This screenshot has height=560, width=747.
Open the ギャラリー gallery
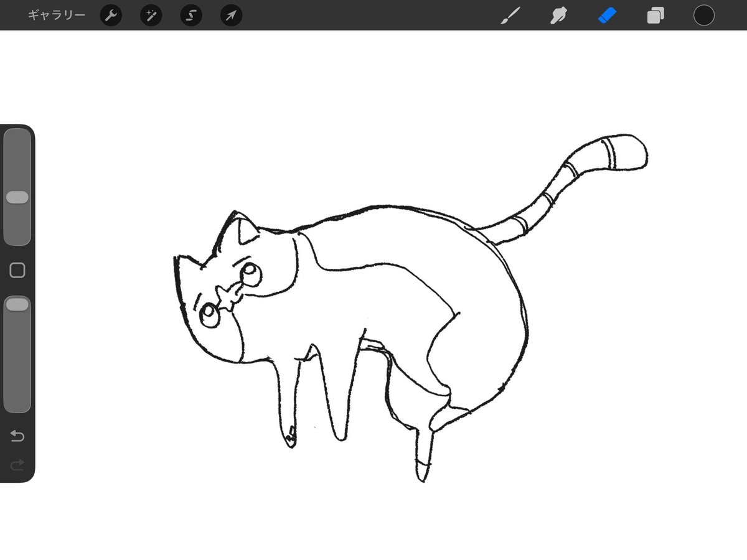pos(57,15)
